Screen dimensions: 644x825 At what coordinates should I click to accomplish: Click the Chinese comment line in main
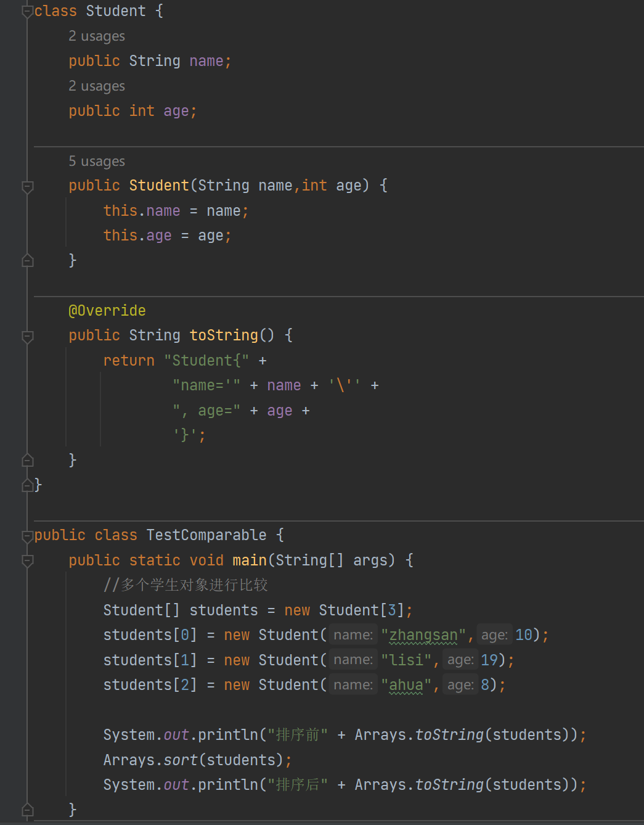click(x=185, y=585)
